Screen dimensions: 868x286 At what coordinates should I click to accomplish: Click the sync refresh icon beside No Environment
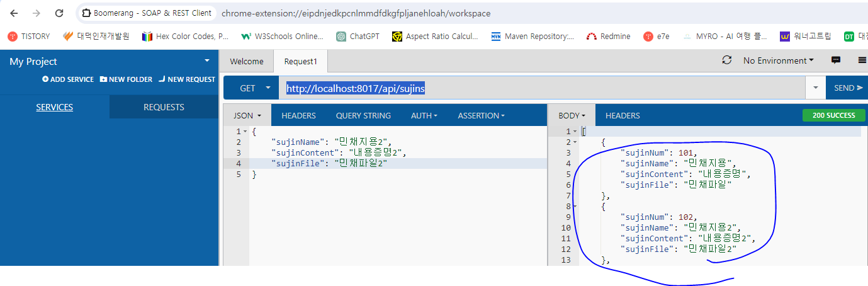[727, 60]
